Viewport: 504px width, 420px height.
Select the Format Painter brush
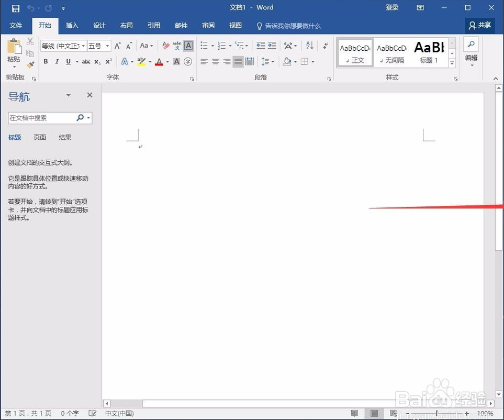click(x=30, y=65)
